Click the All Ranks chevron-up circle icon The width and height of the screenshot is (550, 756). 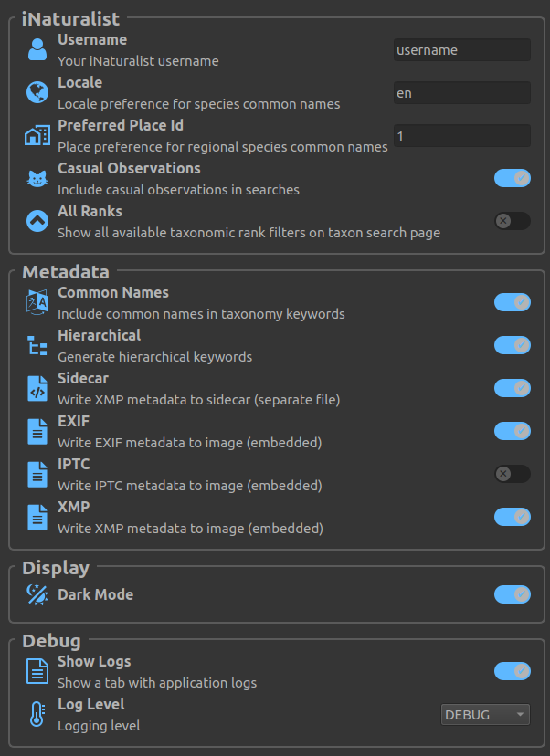pyautogui.click(x=37, y=221)
